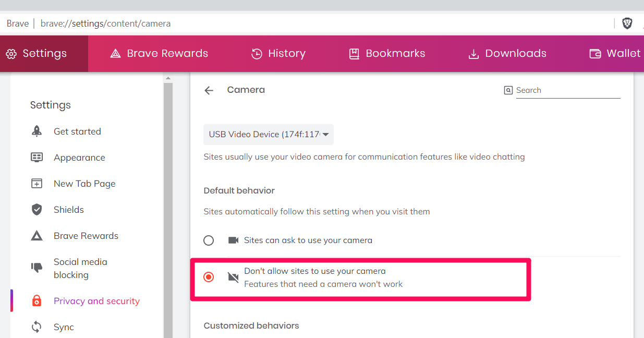Click the Bookmarks icon in top bar
This screenshot has width=644, height=338.
pos(354,54)
